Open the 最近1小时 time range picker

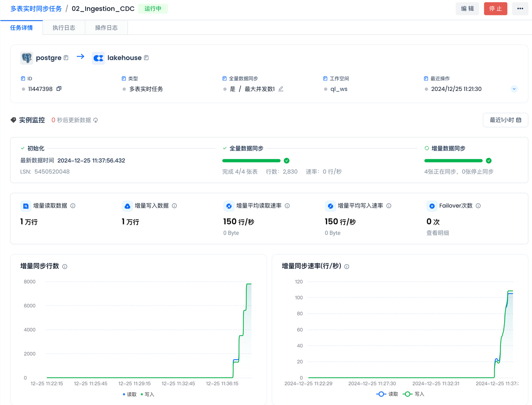click(x=505, y=120)
